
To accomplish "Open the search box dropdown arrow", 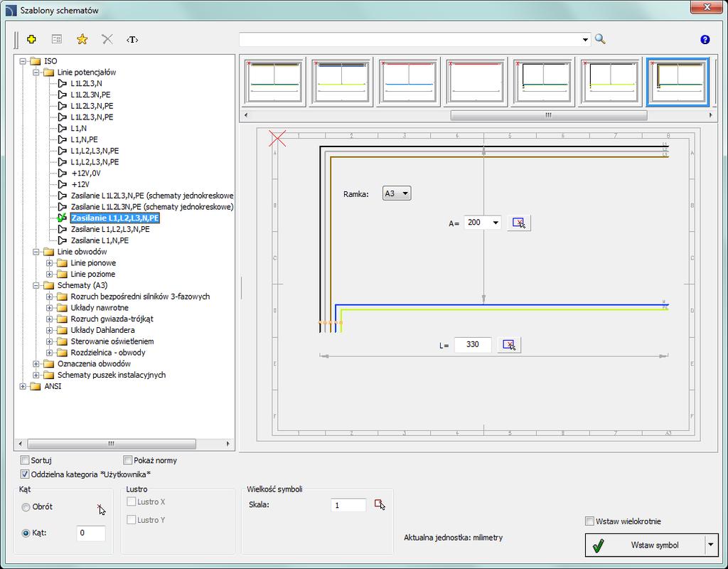I will tap(585, 40).
